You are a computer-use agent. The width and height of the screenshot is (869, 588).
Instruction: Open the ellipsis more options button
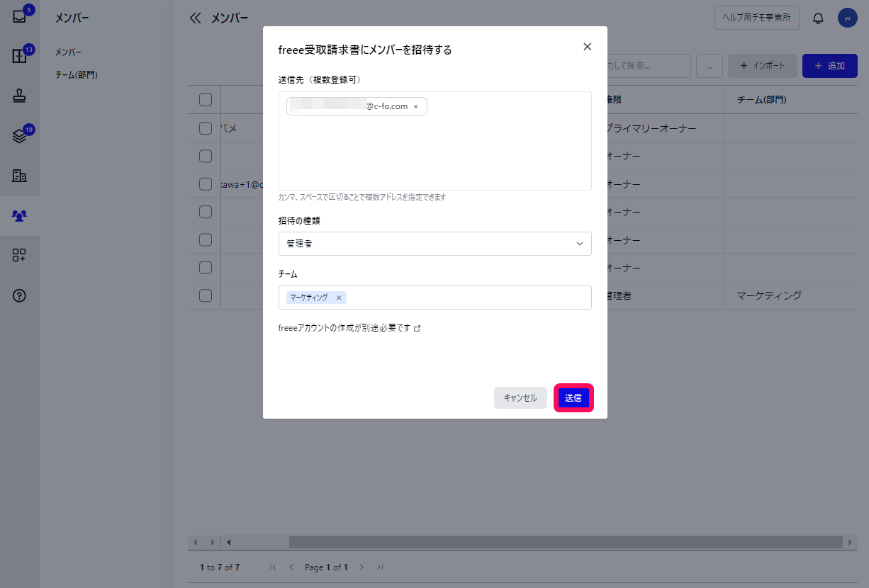pyautogui.click(x=709, y=66)
